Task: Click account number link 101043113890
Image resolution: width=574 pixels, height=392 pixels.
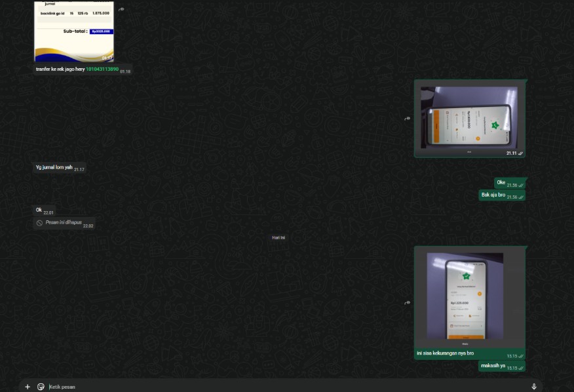Action: (102, 69)
